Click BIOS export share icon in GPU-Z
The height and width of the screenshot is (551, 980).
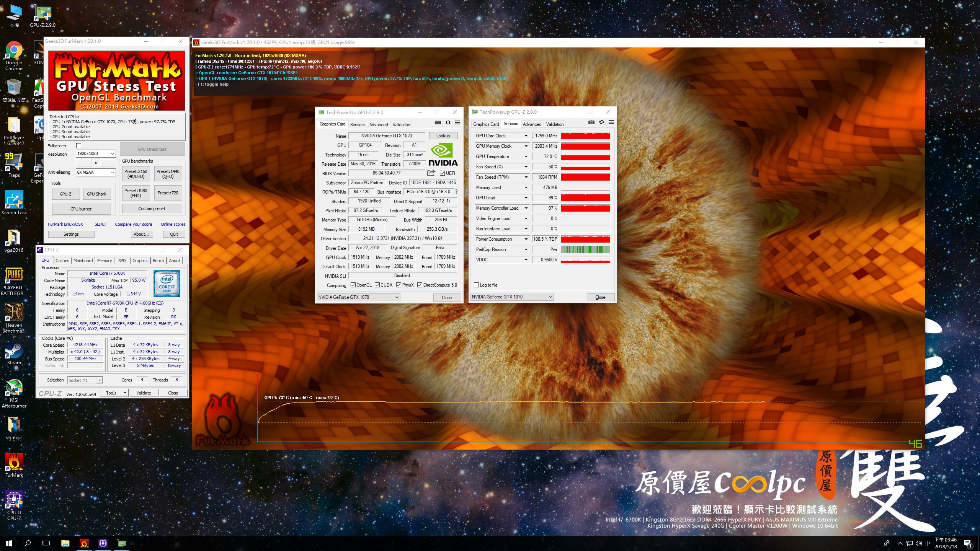(431, 173)
